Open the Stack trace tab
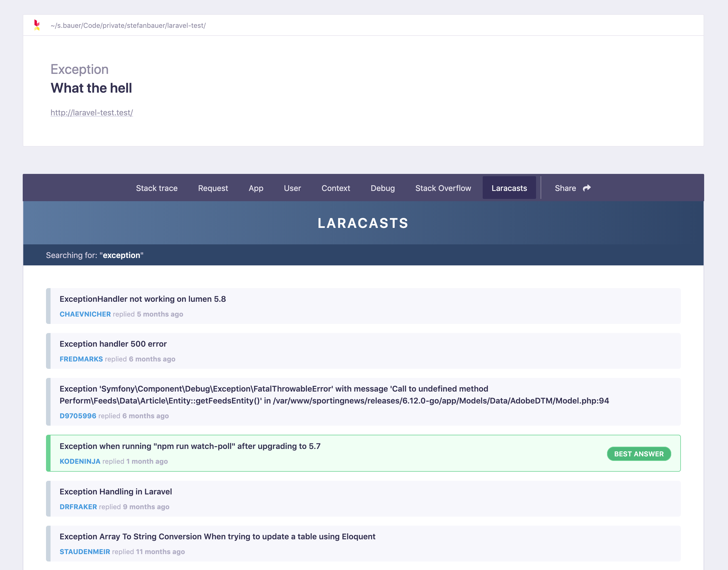Viewport: 728px width, 570px height. pyautogui.click(x=156, y=188)
